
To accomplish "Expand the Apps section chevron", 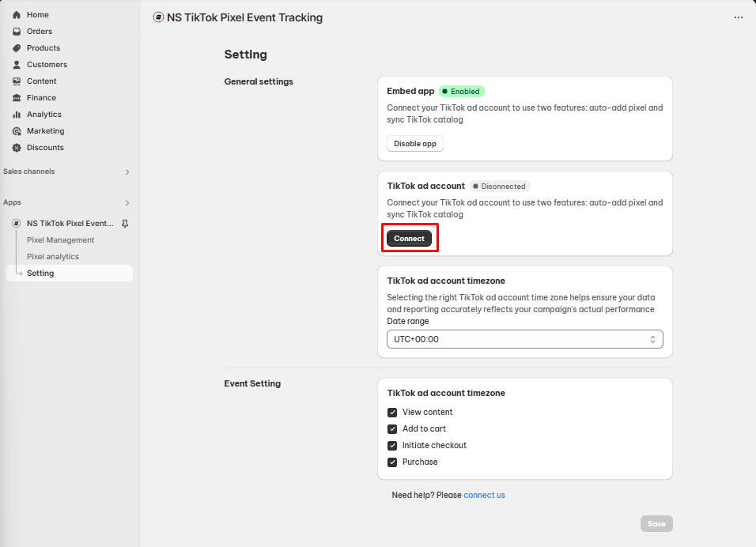I will [127, 203].
